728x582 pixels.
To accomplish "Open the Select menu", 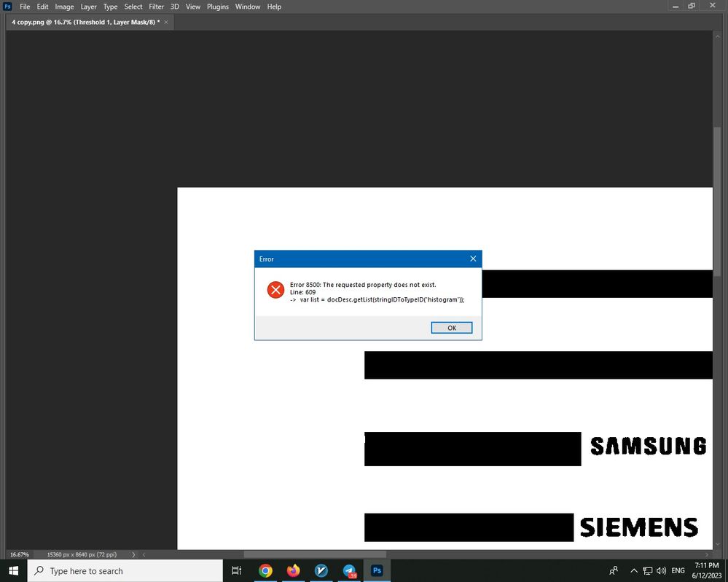I will tap(133, 7).
